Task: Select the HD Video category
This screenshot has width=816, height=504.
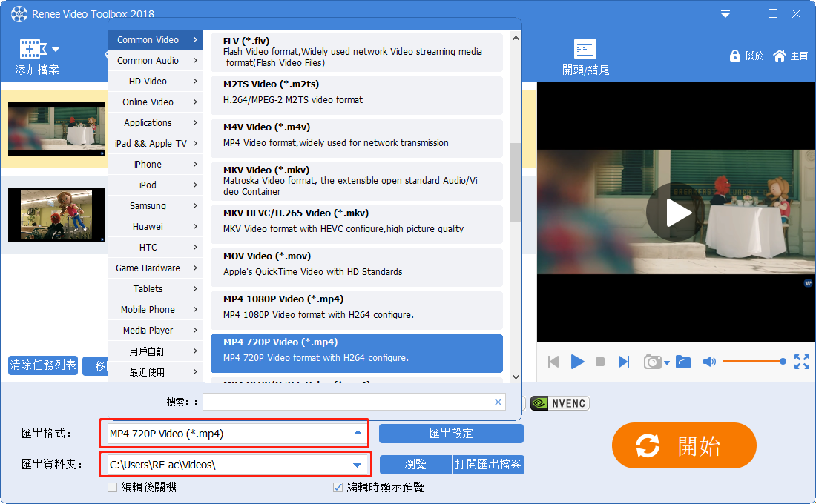Action: point(155,81)
